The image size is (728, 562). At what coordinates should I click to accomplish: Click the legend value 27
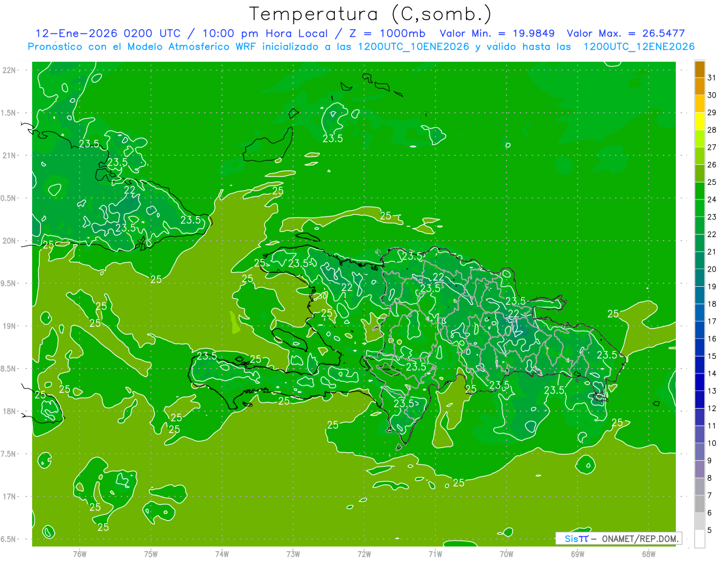pyautogui.click(x=713, y=147)
